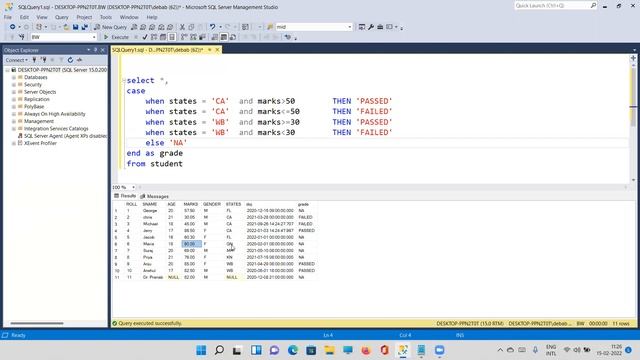
Task: Collapse the DESKTOP-PPN2T0T server node
Action: pos(7,70)
